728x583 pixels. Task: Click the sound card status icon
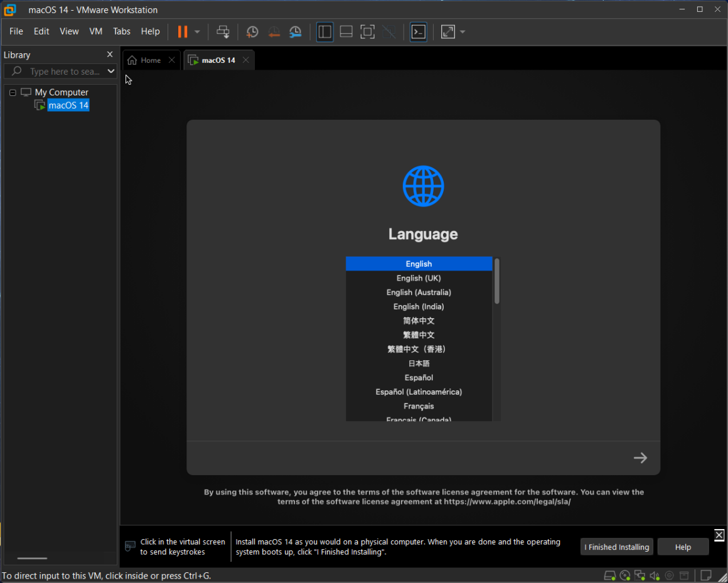pos(655,575)
